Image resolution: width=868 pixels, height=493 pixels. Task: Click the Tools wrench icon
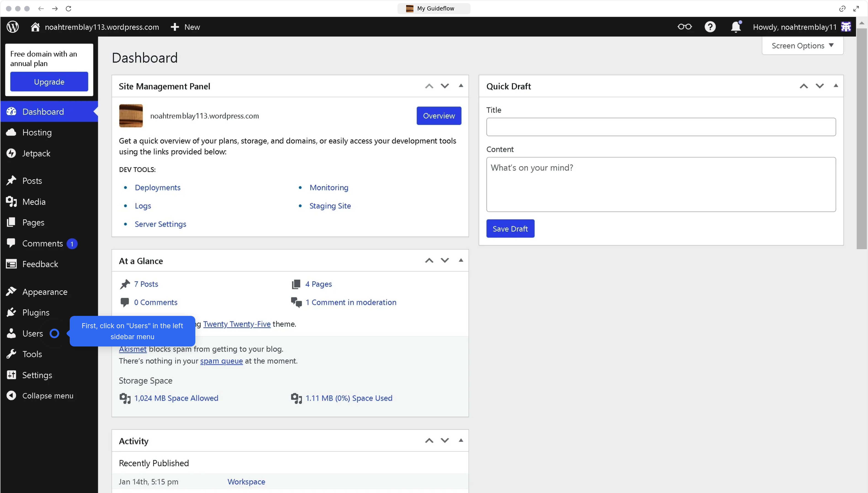(x=11, y=354)
